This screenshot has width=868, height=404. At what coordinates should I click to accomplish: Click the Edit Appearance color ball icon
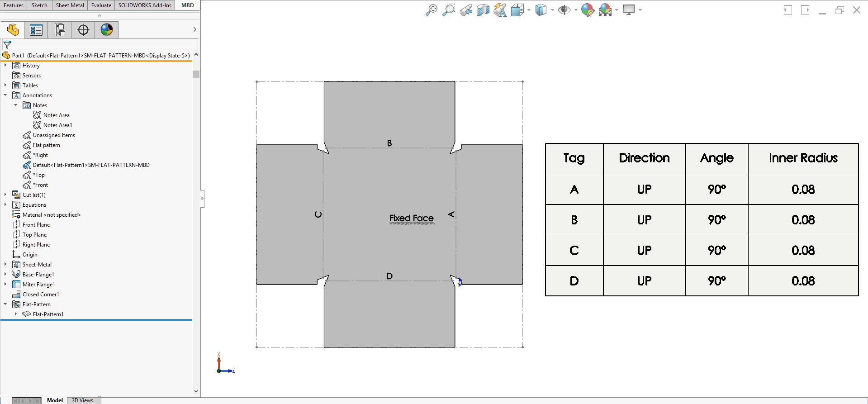pos(588,10)
